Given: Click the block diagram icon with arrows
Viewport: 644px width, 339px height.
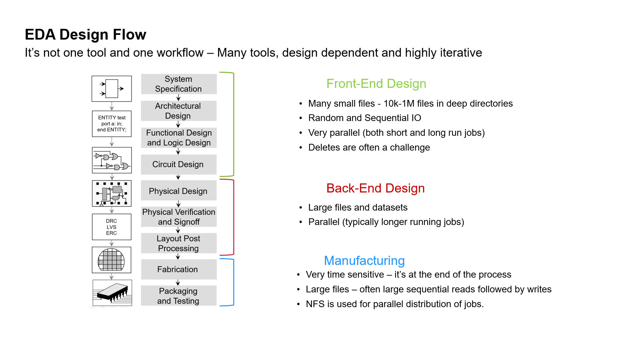Looking at the screenshot, I should coord(111,89).
